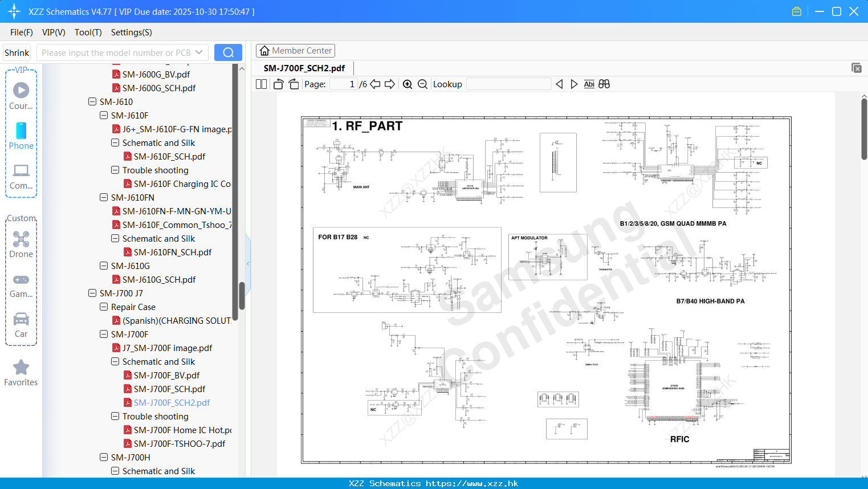Zoom out of the schematic
Image resolution: width=868 pixels, height=489 pixels.
click(422, 84)
